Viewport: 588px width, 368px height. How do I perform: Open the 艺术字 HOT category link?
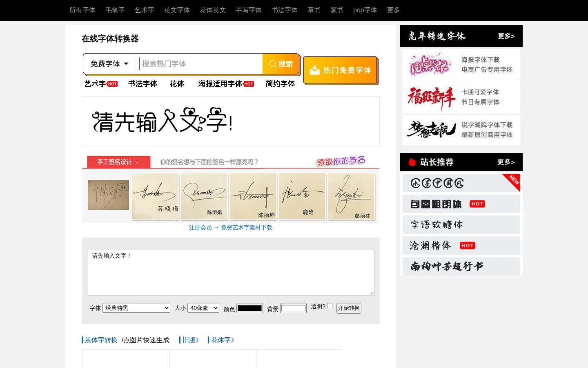[x=101, y=84]
